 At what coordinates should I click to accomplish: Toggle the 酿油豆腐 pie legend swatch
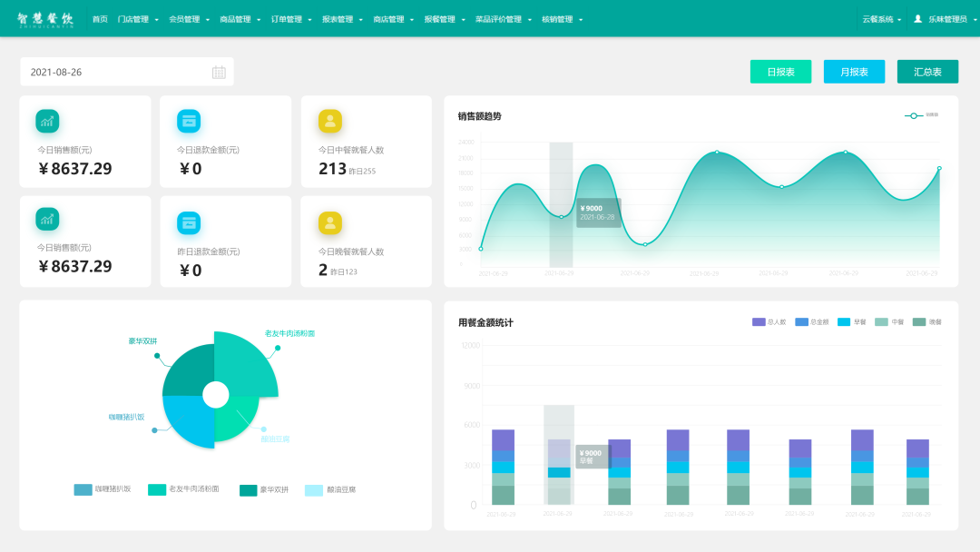point(314,490)
